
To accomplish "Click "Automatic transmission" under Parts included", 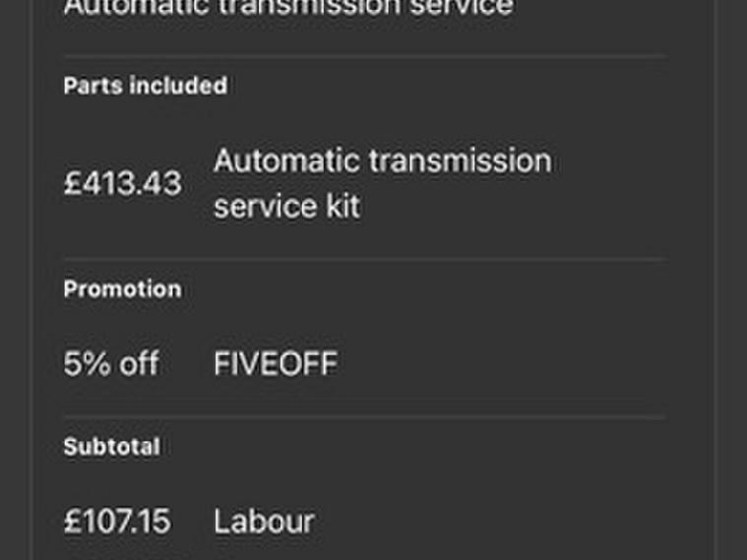I will (x=382, y=160).
